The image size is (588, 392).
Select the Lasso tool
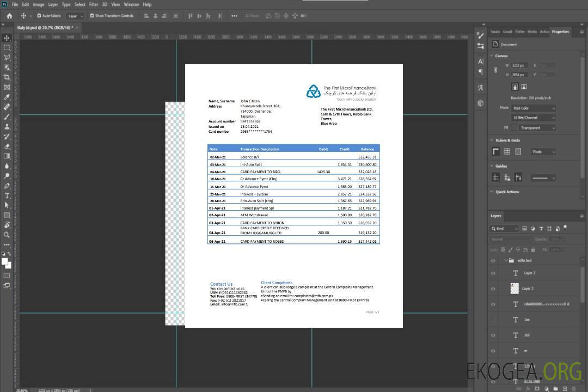[x=7, y=57]
